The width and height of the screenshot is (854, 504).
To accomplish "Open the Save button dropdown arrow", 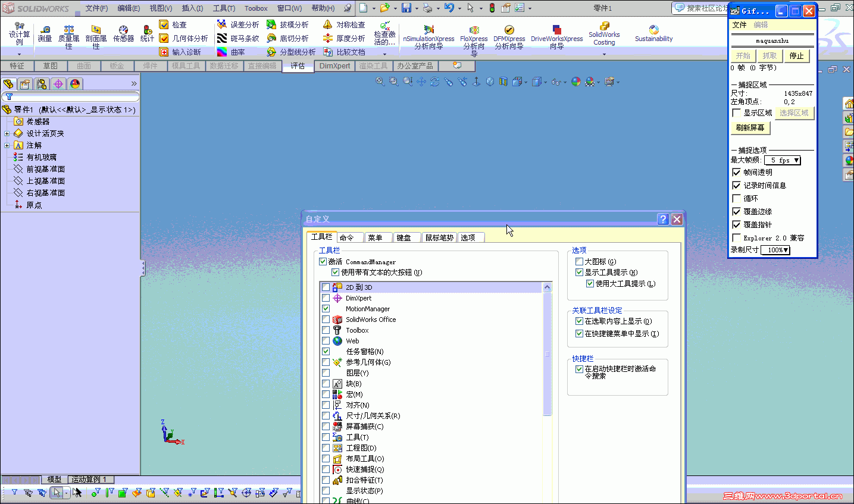I will (x=416, y=8).
